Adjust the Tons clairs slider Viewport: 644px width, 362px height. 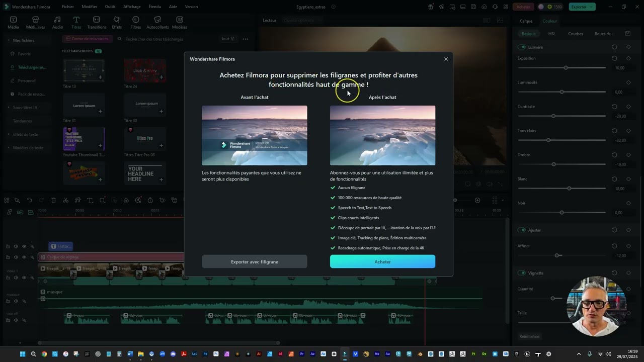click(x=561, y=140)
